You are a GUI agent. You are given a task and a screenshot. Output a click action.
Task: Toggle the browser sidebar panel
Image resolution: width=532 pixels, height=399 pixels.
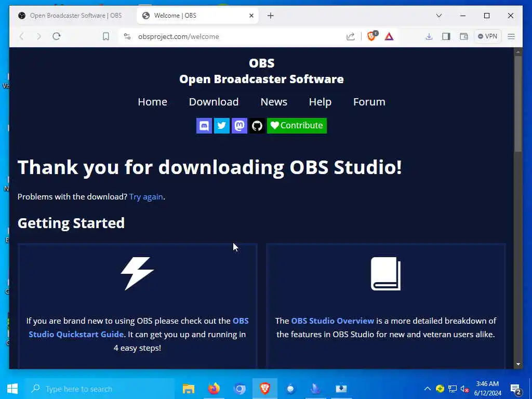pos(446,36)
